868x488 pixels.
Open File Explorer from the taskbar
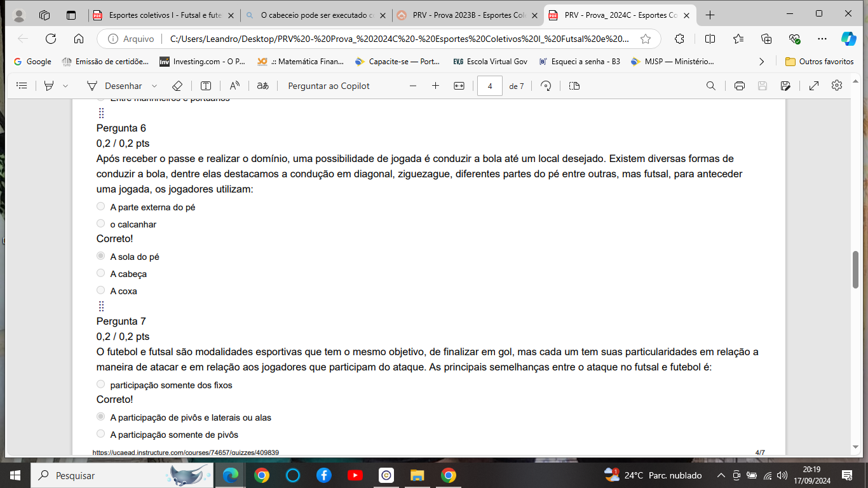pyautogui.click(x=417, y=475)
